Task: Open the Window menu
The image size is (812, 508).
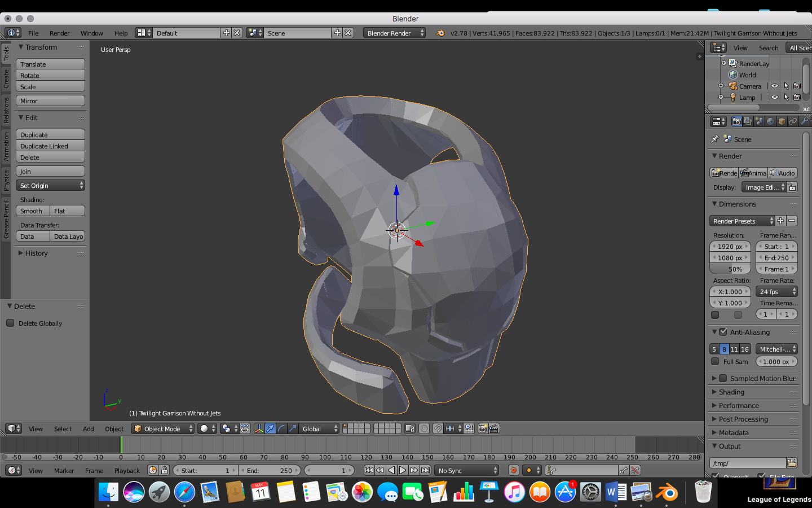Action: [x=91, y=33]
